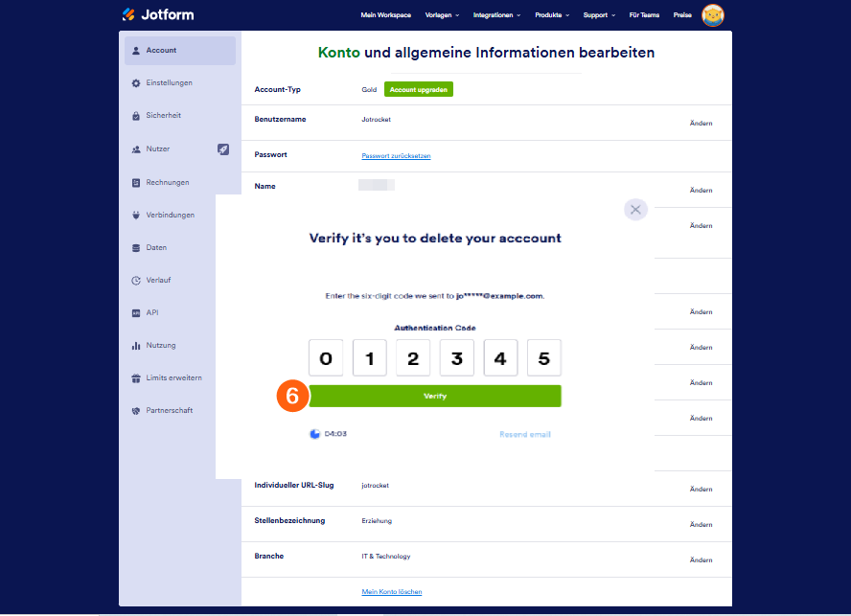The image size is (851, 616).
Task: Expand the Vorlagen dropdown menu
Action: (x=442, y=15)
